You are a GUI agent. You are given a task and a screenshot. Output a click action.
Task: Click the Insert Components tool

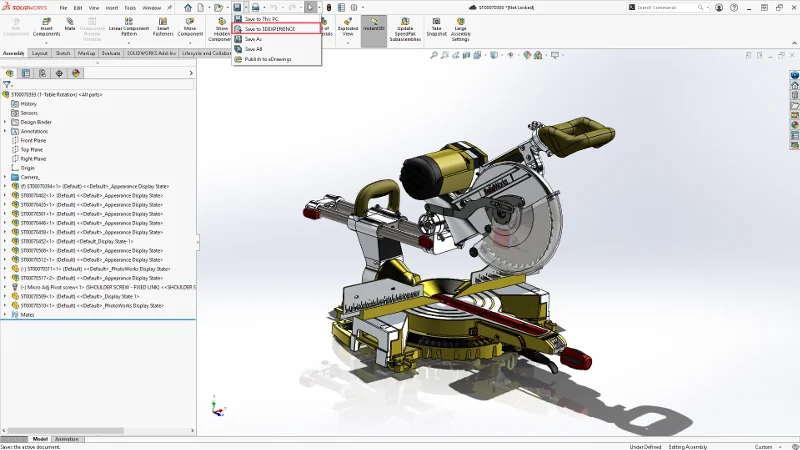pos(47,29)
